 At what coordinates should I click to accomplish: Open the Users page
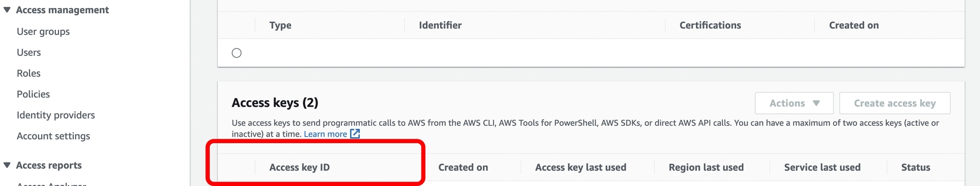(28, 52)
